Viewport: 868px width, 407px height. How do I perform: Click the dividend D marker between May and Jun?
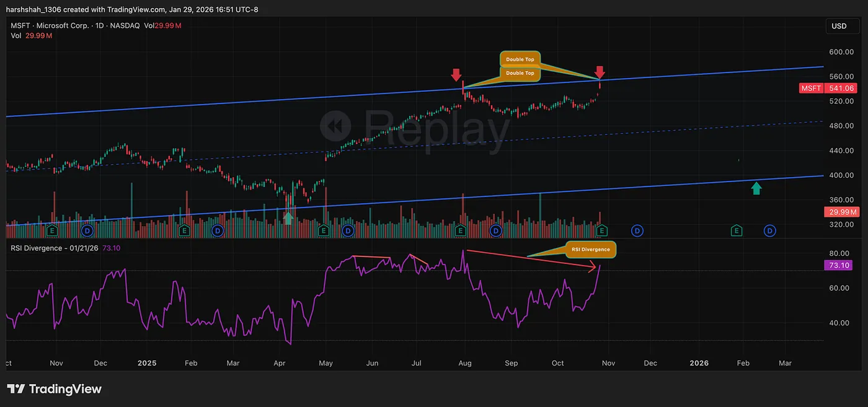348,230
